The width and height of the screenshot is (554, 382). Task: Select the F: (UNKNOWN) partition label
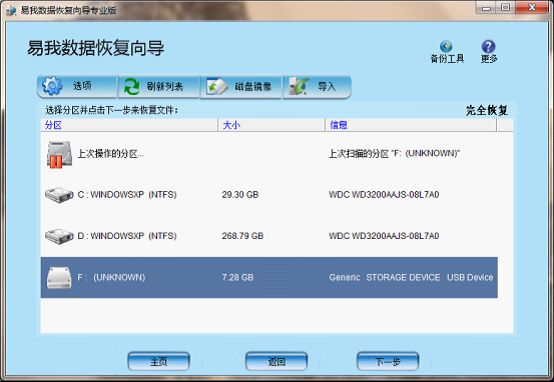[x=111, y=277]
